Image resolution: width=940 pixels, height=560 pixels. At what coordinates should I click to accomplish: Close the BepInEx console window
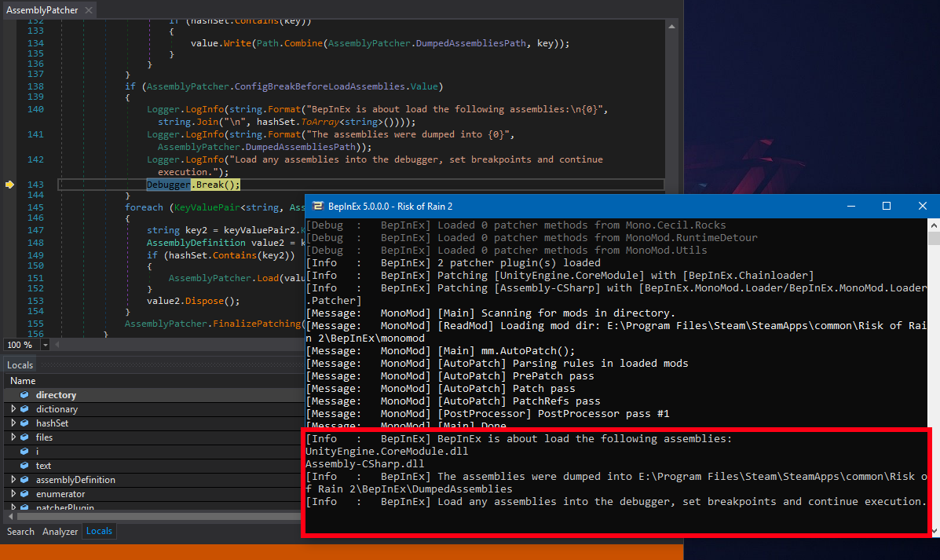[x=922, y=207]
